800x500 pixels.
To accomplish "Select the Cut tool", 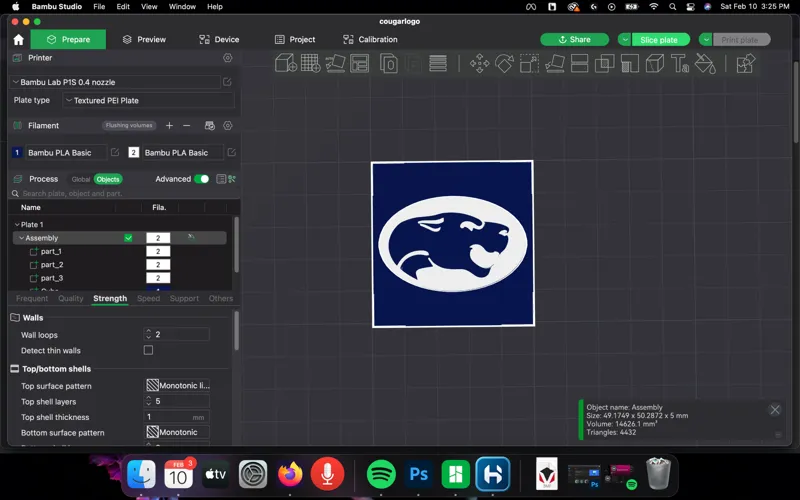I will pos(579,64).
